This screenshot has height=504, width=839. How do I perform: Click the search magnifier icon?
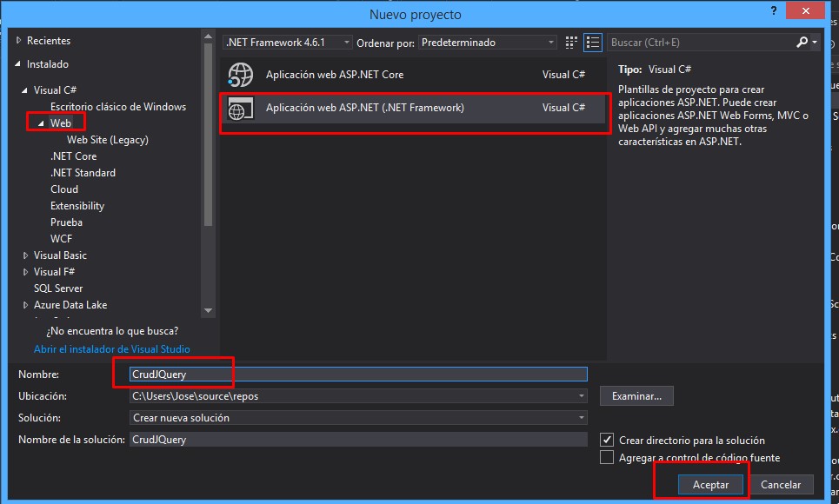[803, 42]
